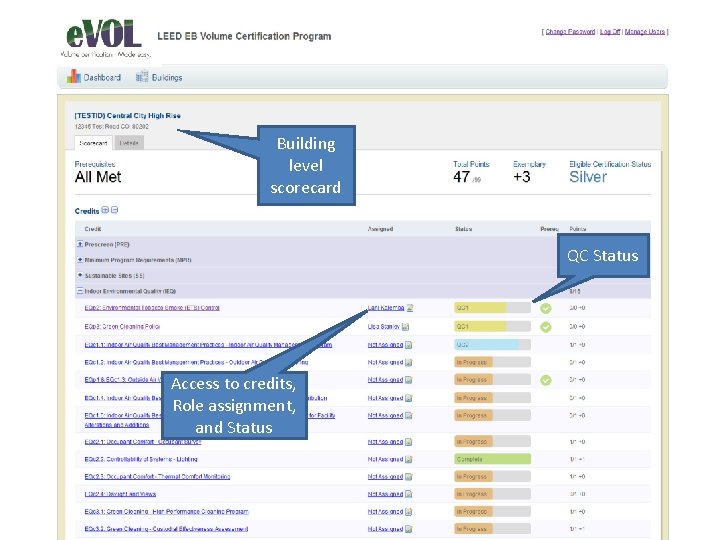Click the EQp3 Green Cleaning Policy credit text

click(x=122, y=326)
